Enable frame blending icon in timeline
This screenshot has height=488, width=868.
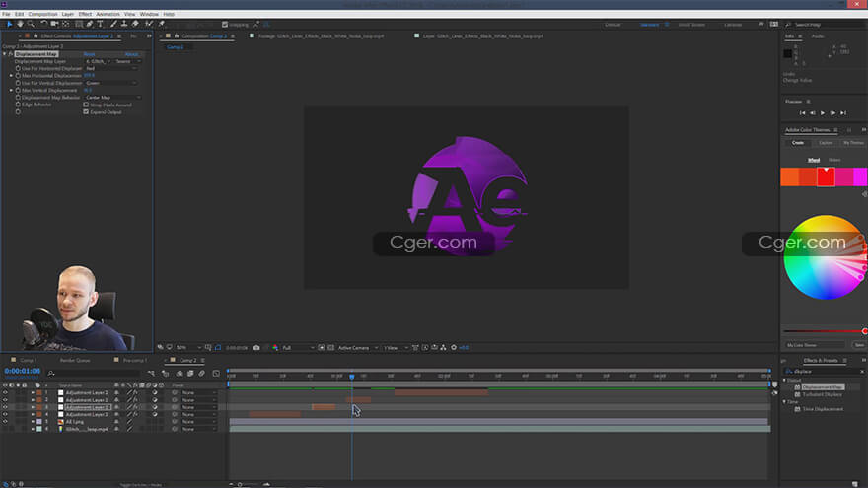190,374
